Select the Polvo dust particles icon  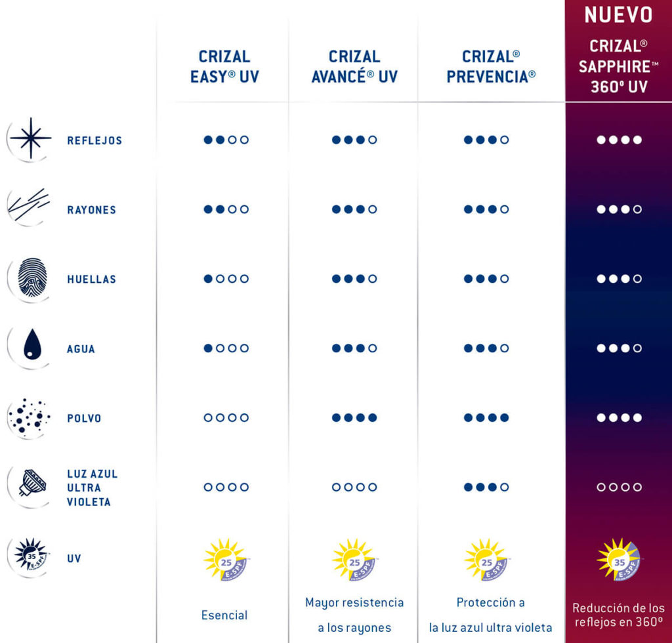(x=29, y=417)
